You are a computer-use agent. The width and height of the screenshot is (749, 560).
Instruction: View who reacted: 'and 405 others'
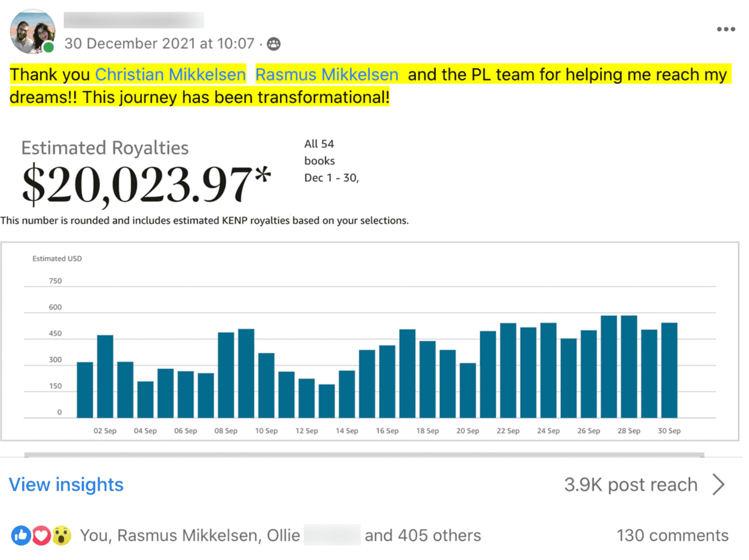pyautogui.click(x=423, y=535)
